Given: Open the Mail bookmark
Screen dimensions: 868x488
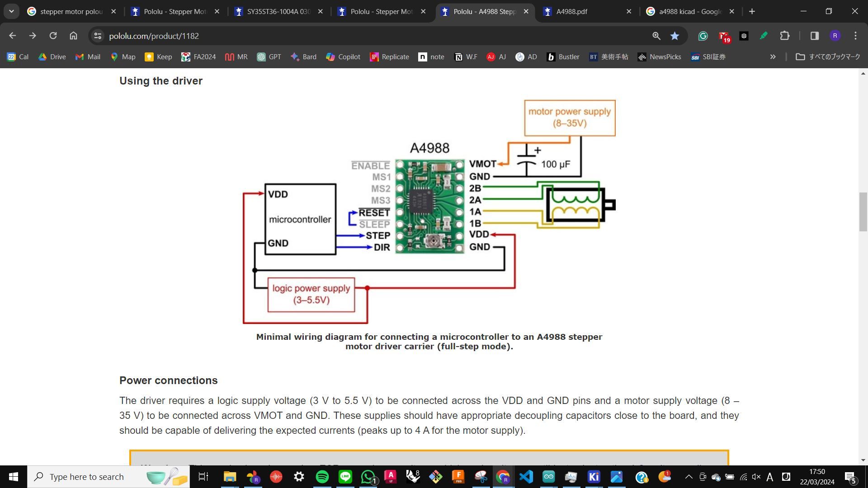Looking at the screenshot, I should (88, 57).
